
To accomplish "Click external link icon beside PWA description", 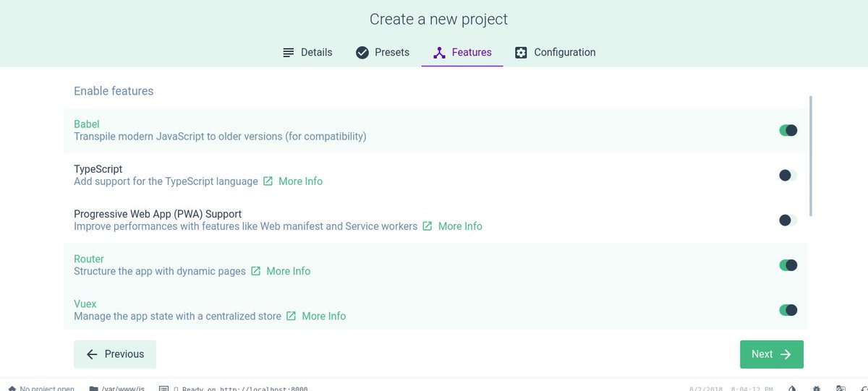I will tap(427, 226).
